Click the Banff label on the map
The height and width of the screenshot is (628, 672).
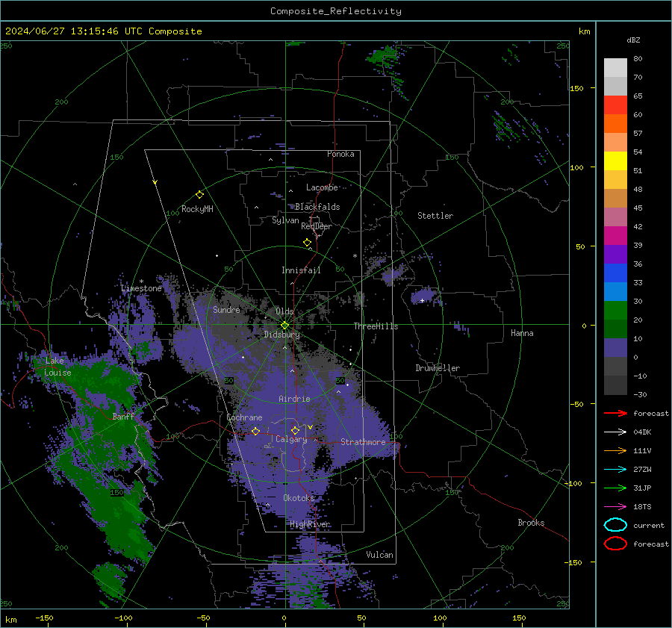pyautogui.click(x=123, y=416)
